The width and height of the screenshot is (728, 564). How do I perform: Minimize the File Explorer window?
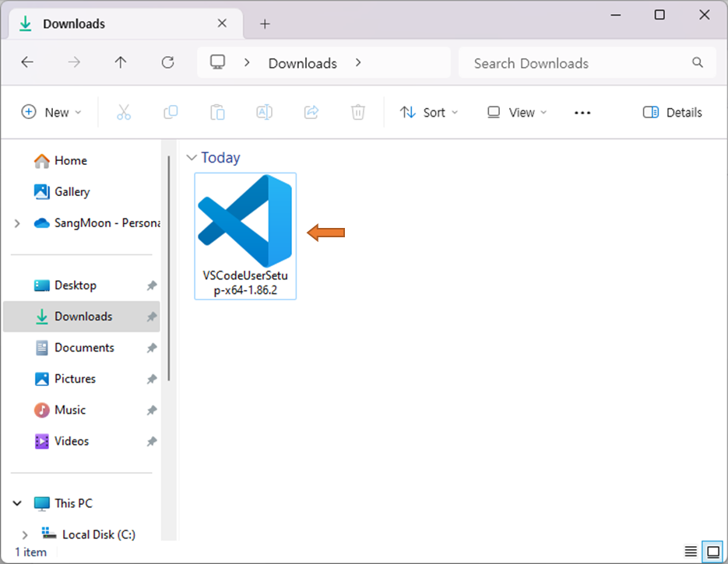point(616,15)
